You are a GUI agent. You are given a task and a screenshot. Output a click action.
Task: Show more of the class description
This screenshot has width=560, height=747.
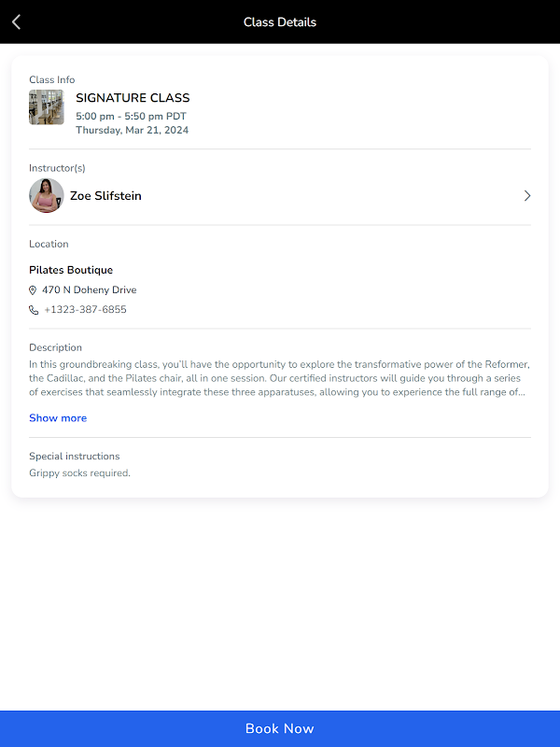point(58,418)
